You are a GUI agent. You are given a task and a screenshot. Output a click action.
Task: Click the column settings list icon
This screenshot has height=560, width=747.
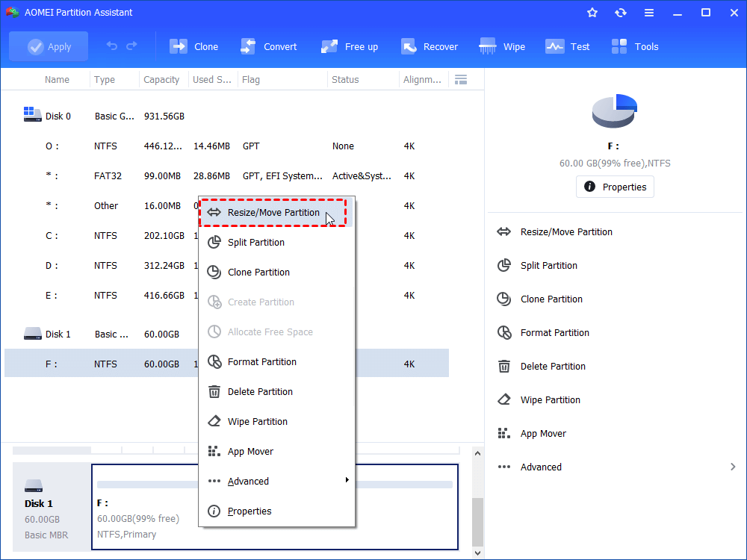[x=461, y=80]
